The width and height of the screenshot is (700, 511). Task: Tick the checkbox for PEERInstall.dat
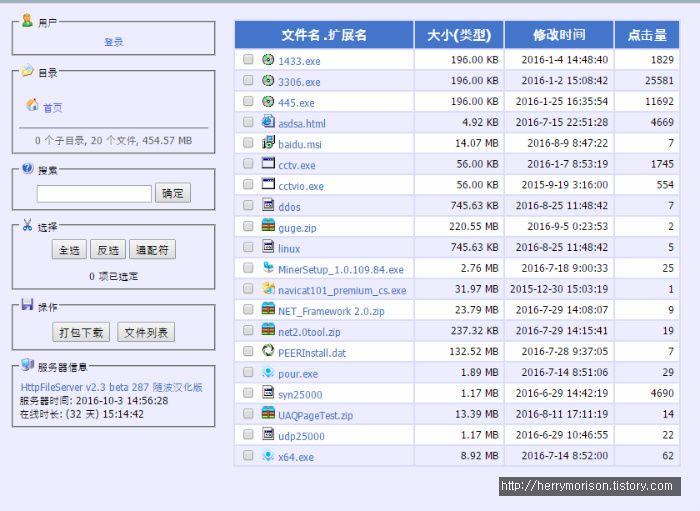tap(248, 351)
